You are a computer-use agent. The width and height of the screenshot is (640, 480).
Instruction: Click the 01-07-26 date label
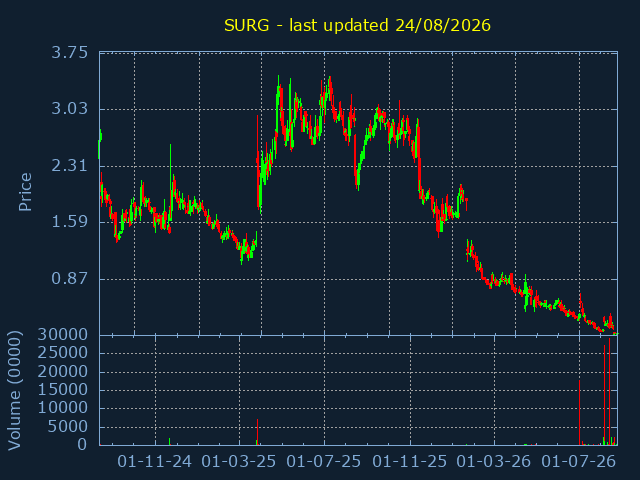tap(578, 462)
